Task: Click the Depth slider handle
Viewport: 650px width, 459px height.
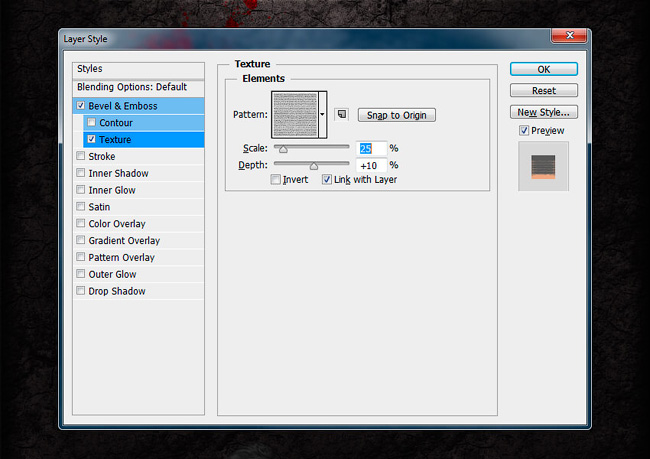Action: click(314, 166)
